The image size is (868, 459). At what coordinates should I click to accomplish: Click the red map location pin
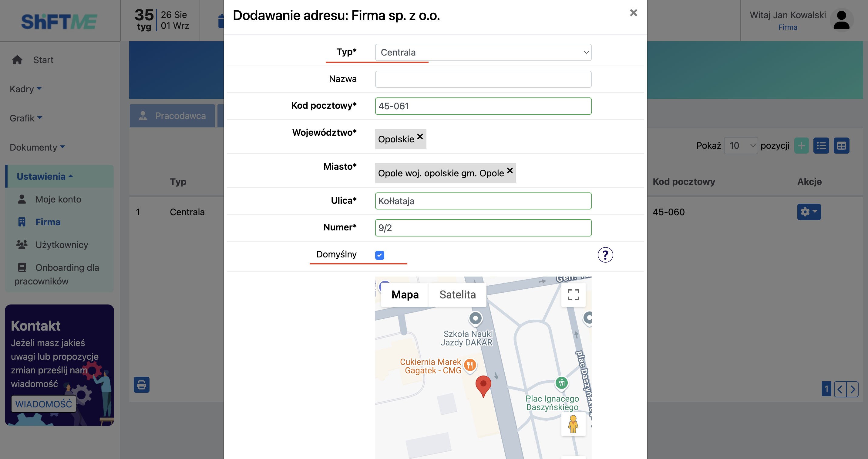coord(483,386)
